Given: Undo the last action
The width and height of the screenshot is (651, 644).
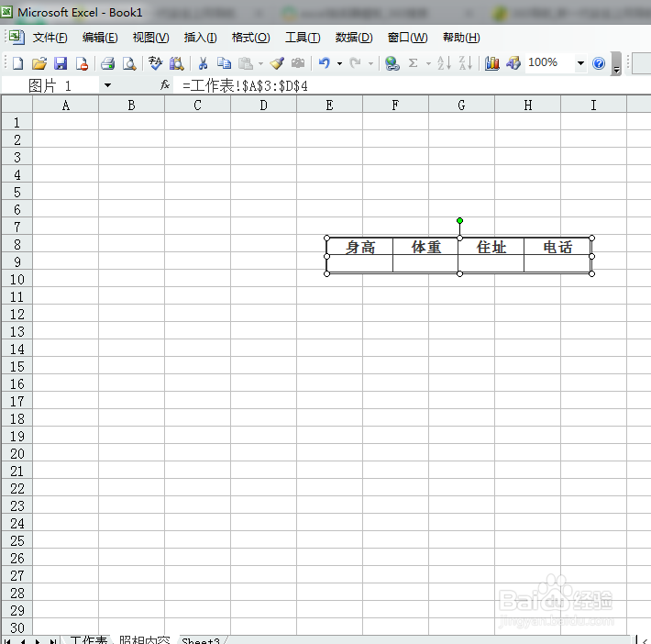Looking at the screenshot, I should [325, 63].
